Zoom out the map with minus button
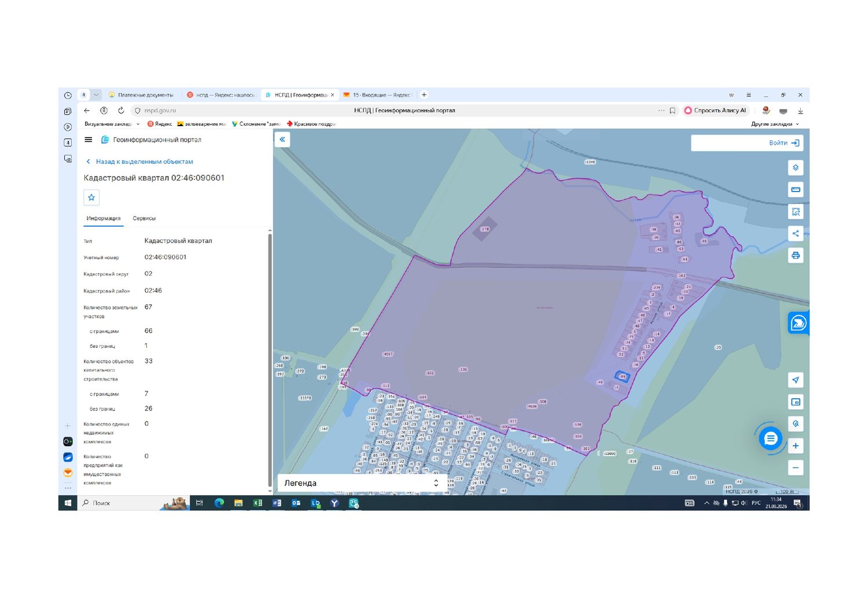 pyautogui.click(x=796, y=468)
